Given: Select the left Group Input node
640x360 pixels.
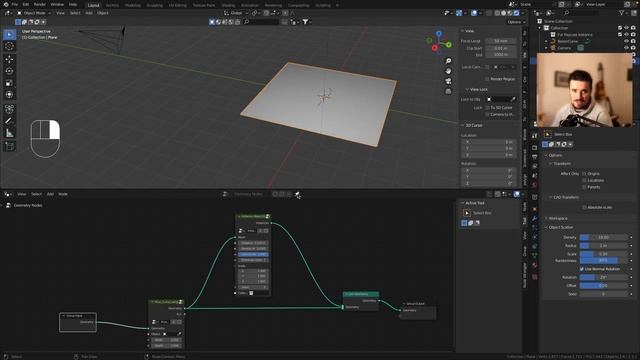Looking at the screenshot, I should 78,322.
